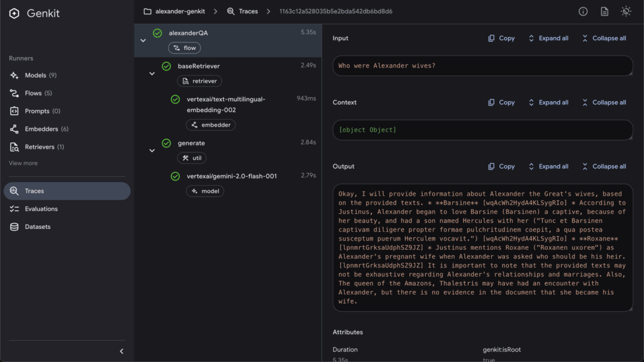The width and height of the screenshot is (644, 362).
Task: Select the text-multilingual-embedding-002 span
Action: tap(226, 103)
